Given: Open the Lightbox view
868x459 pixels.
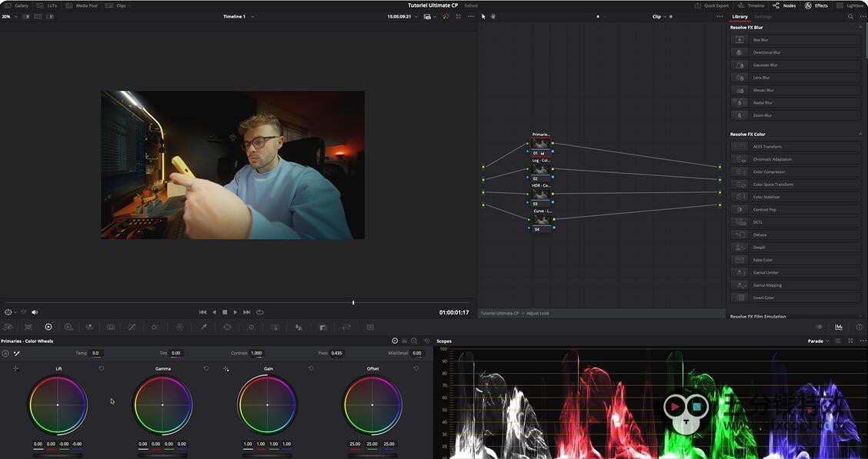Looking at the screenshot, I should click(850, 5).
